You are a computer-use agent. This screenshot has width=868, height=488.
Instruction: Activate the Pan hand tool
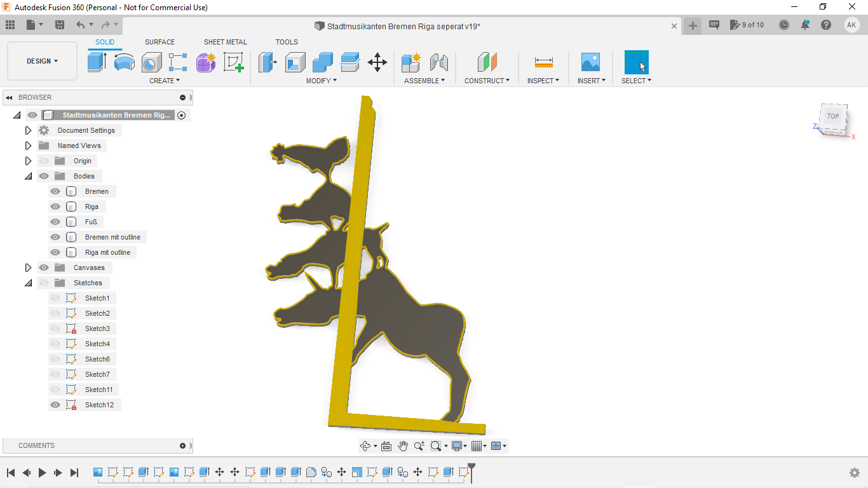(x=403, y=446)
